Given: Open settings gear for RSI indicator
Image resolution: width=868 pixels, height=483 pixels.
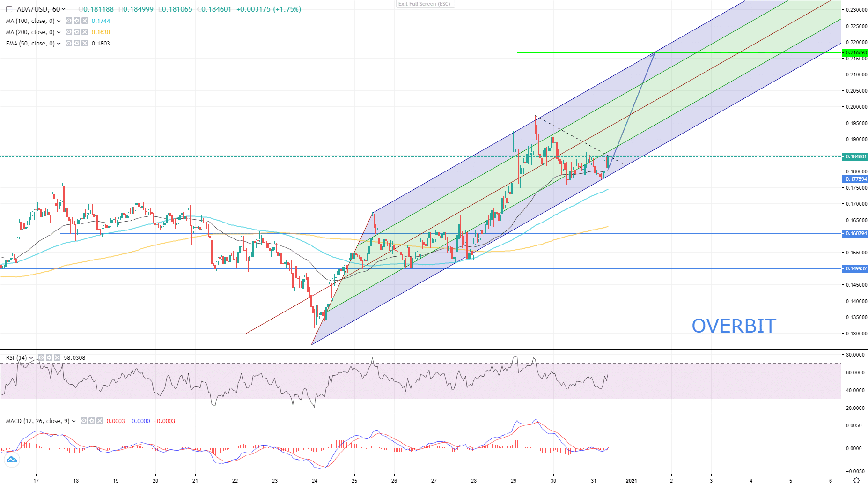Looking at the screenshot, I should click(49, 357).
